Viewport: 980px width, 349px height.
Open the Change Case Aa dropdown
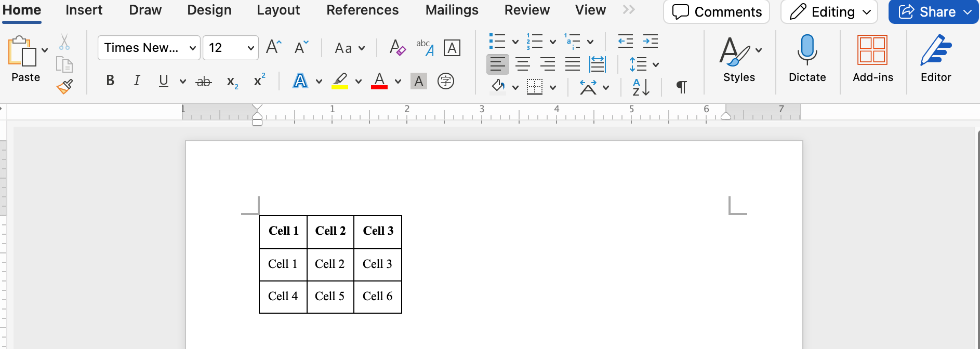(x=350, y=48)
